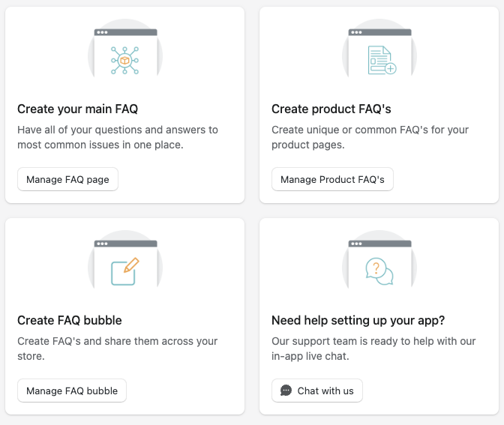Viewport: 504px width, 425px height.
Task: Select the Create FAQ bubble heading
Action: 70,320
